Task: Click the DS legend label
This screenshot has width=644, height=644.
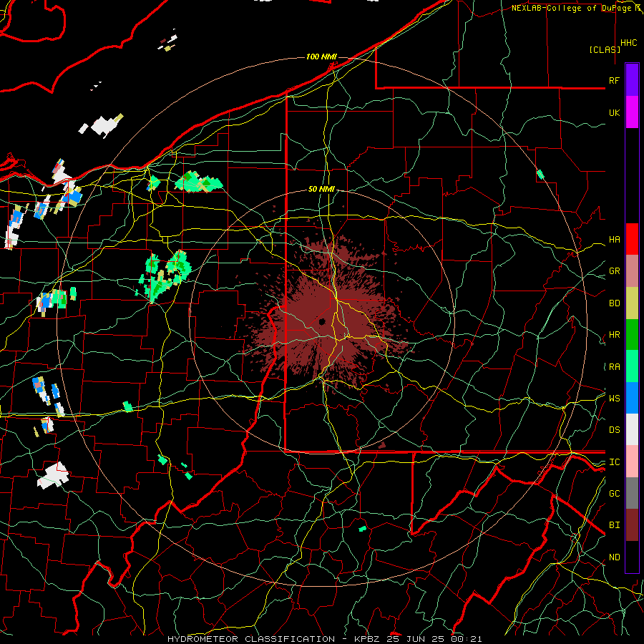Action: click(x=614, y=430)
